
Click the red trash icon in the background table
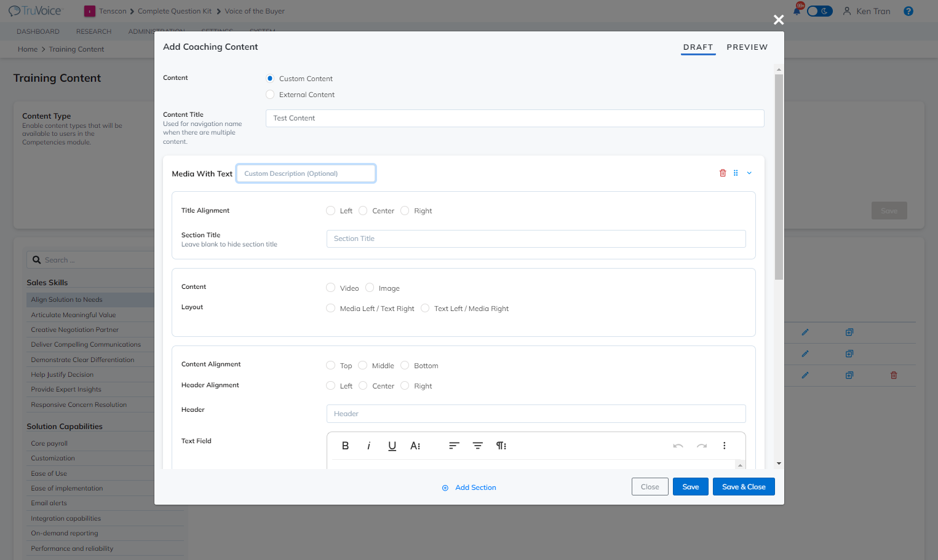click(x=894, y=375)
